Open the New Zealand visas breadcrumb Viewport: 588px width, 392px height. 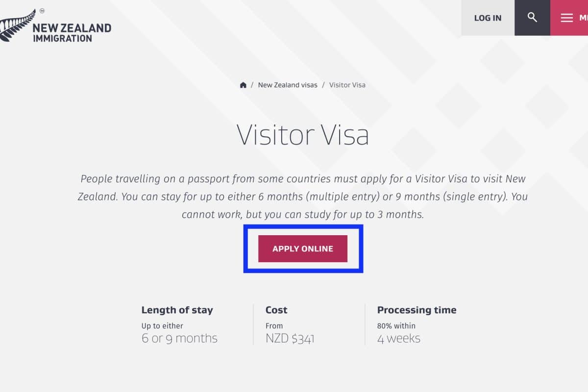(x=288, y=85)
